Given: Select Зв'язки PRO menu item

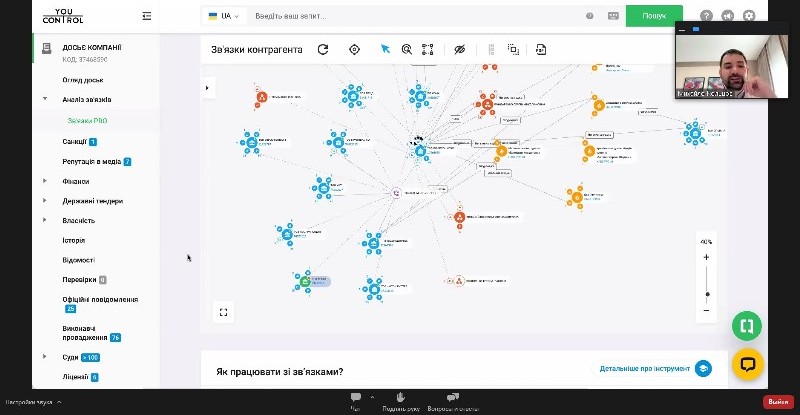Looking at the screenshot, I should (x=87, y=121).
